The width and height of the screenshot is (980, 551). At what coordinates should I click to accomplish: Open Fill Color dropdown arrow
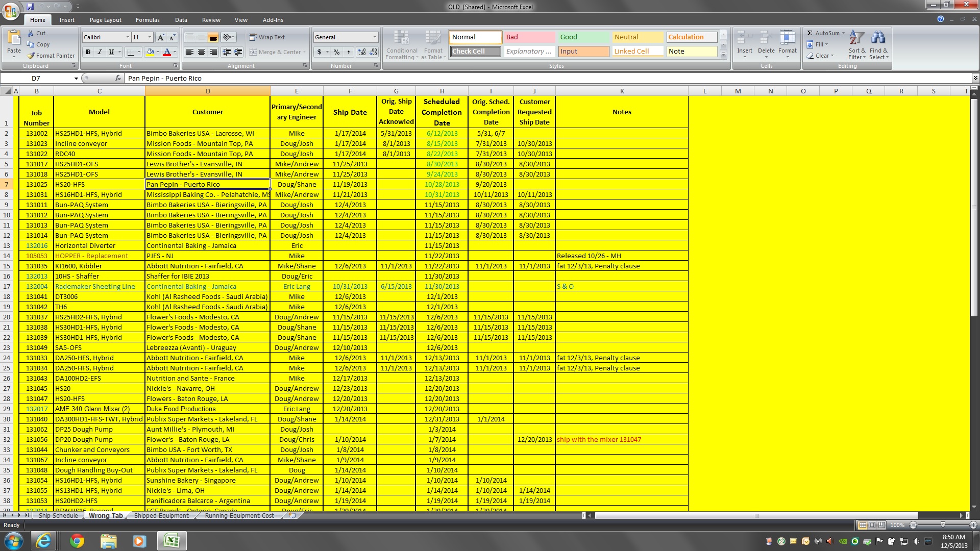(x=158, y=52)
